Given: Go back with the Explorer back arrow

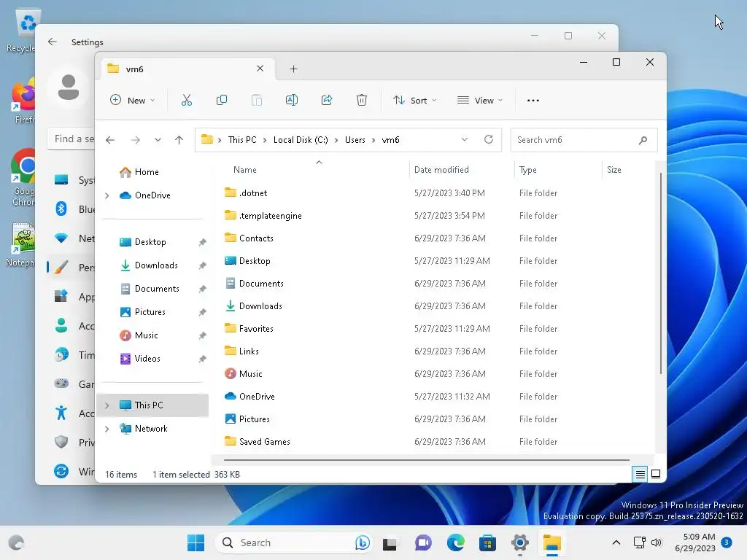Looking at the screenshot, I should (110, 140).
